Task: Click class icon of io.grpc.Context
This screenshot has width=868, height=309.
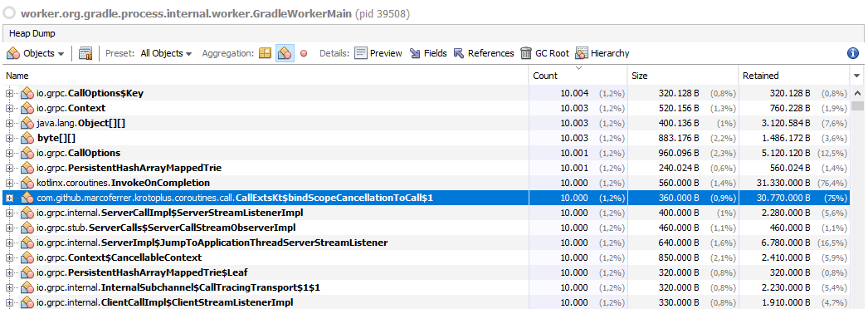Action: [x=27, y=108]
